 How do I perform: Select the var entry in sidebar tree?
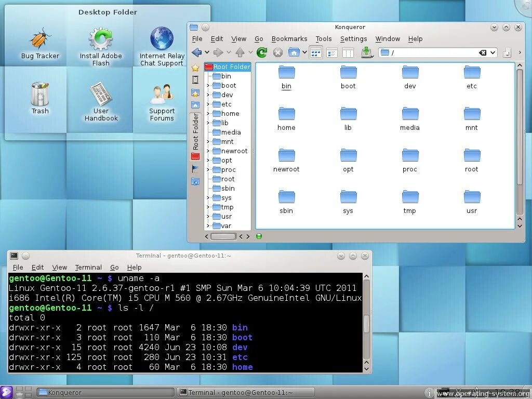point(222,226)
